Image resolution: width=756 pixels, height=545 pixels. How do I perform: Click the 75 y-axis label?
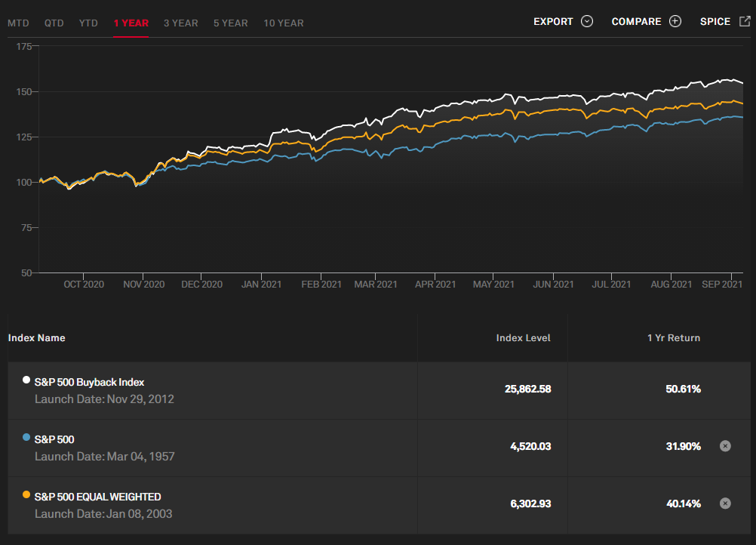point(26,228)
